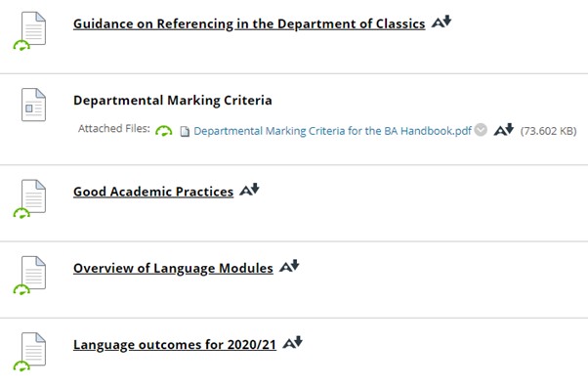
Task: Open alternative formats for Overview of Language Modules
Action: click(x=289, y=266)
